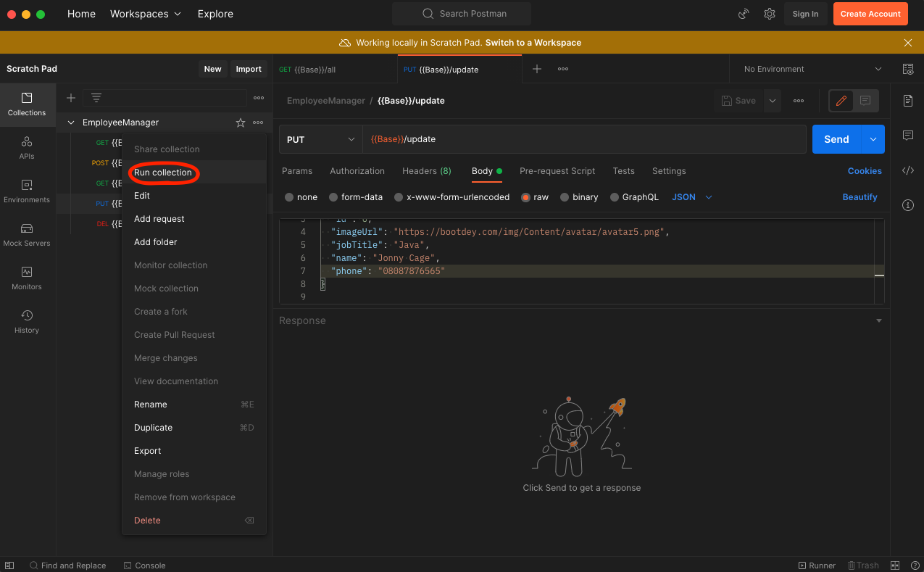Image resolution: width=924 pixels, height=572 pixels.
Task: Open the Workspaces dropdown menu
Action: (x=146, y=14)
